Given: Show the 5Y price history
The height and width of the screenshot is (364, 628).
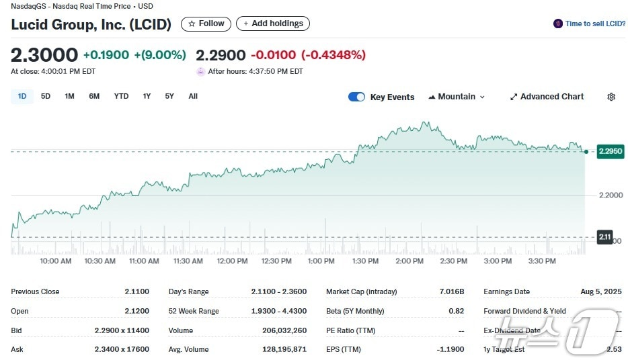Looking at the screenshot, I should point(169,96).
